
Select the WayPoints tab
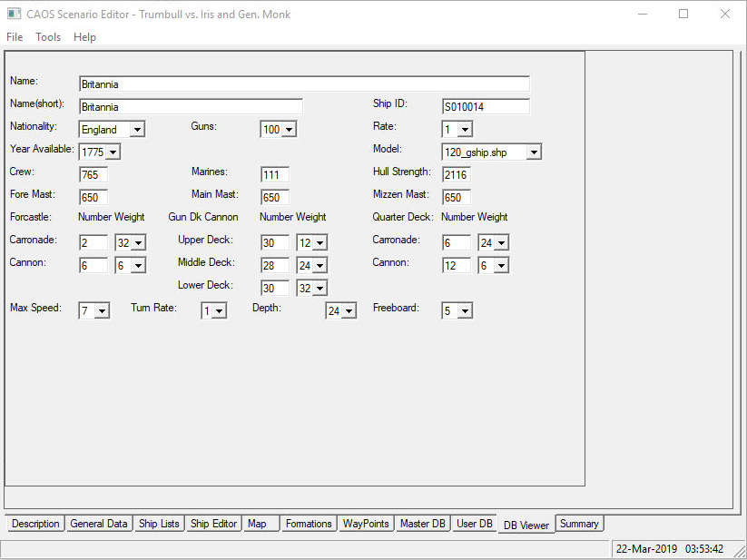coord(366,524)
